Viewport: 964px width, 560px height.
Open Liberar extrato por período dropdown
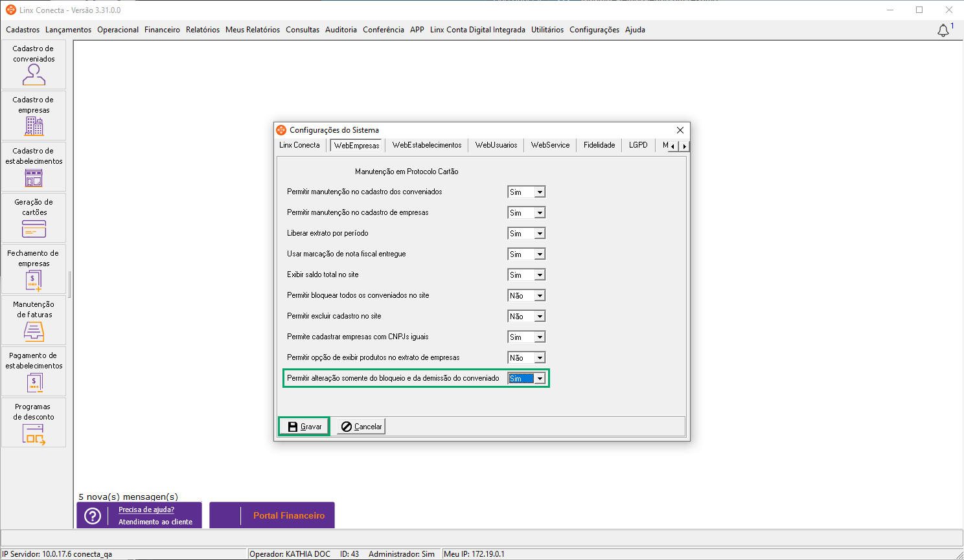pos(540,234)
